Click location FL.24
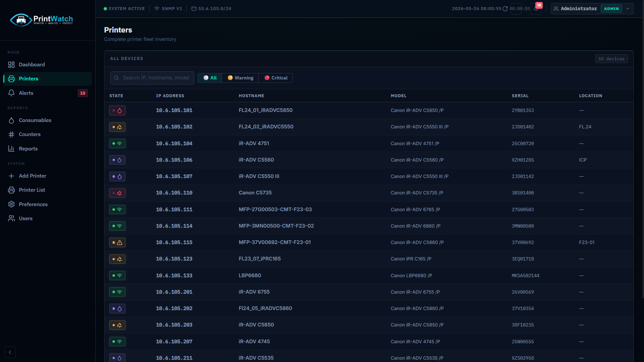This screenshot has height=362, width=644. (x=585, y=127)
